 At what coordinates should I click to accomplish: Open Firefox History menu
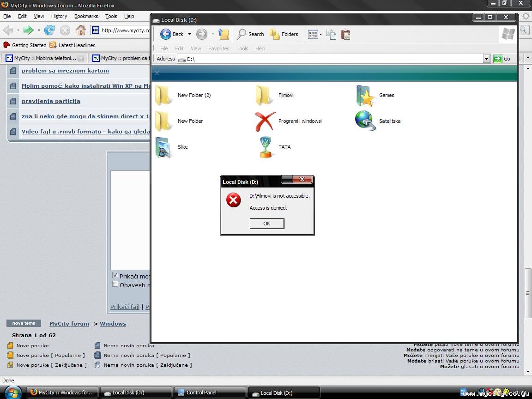[x=59, y=16]
